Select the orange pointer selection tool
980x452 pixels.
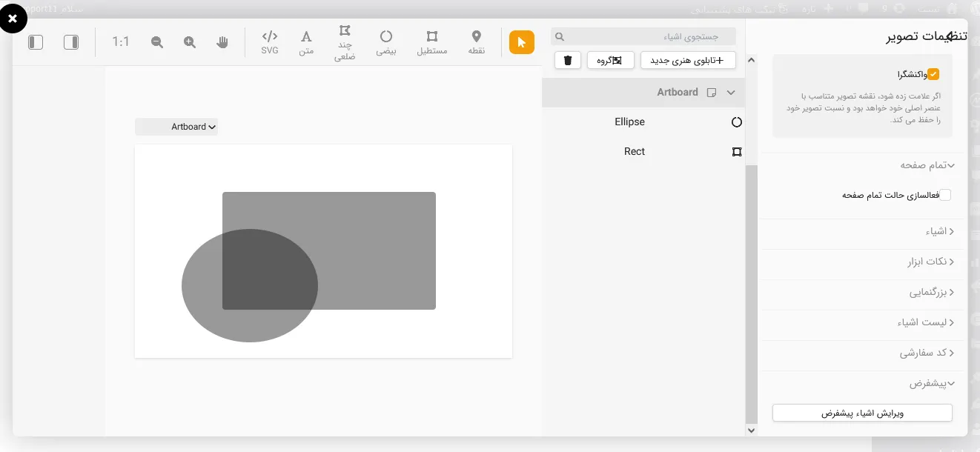click(522, 42)
